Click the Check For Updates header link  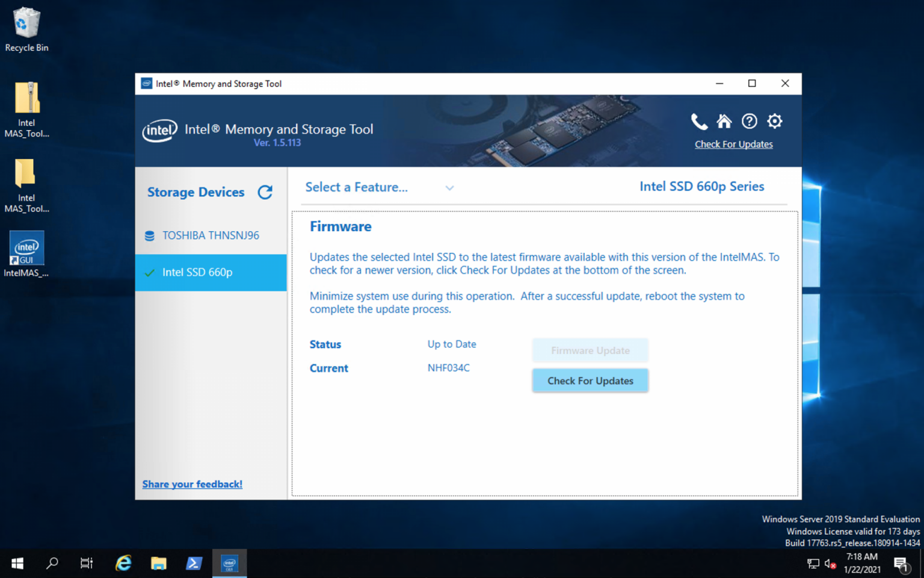point(734,144)
